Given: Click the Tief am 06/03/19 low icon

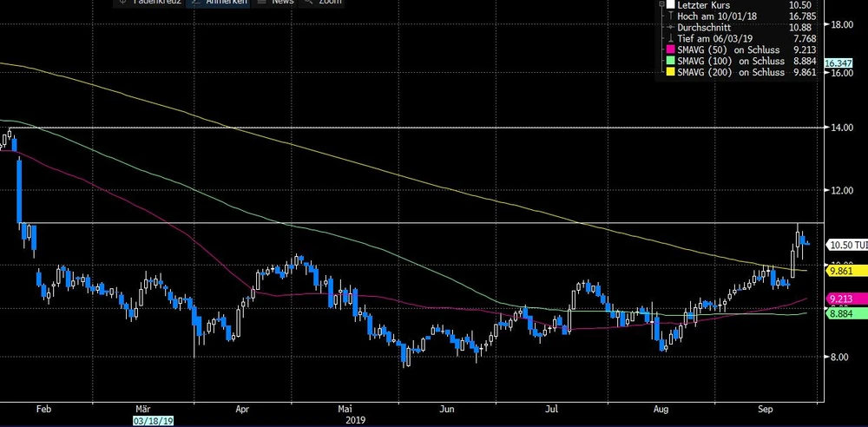Looking at the screenshot, I should coord(670,38).
